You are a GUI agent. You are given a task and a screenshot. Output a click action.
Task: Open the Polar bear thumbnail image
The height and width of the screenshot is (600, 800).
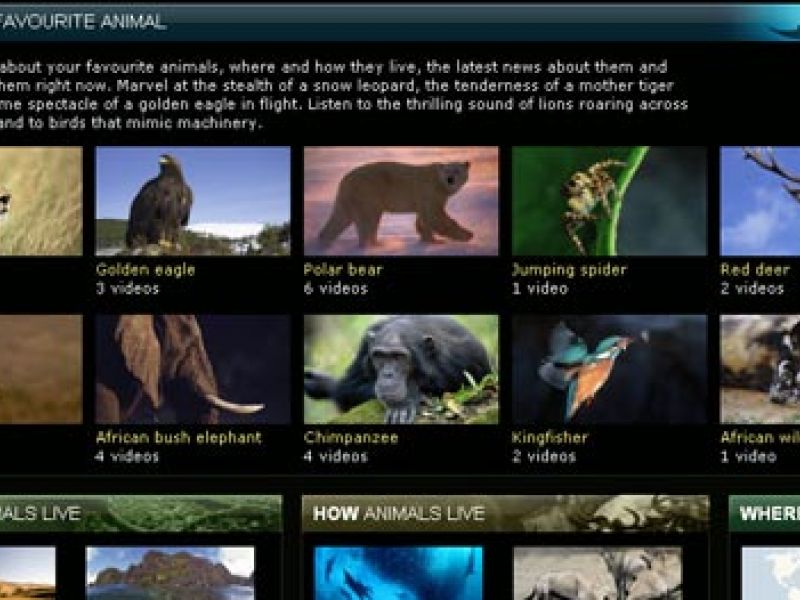coord(401,201)
